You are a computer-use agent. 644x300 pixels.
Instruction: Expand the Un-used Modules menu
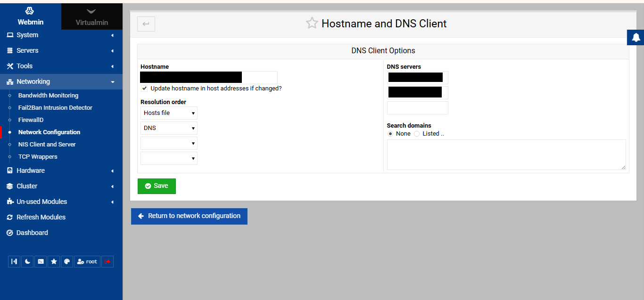61,202
